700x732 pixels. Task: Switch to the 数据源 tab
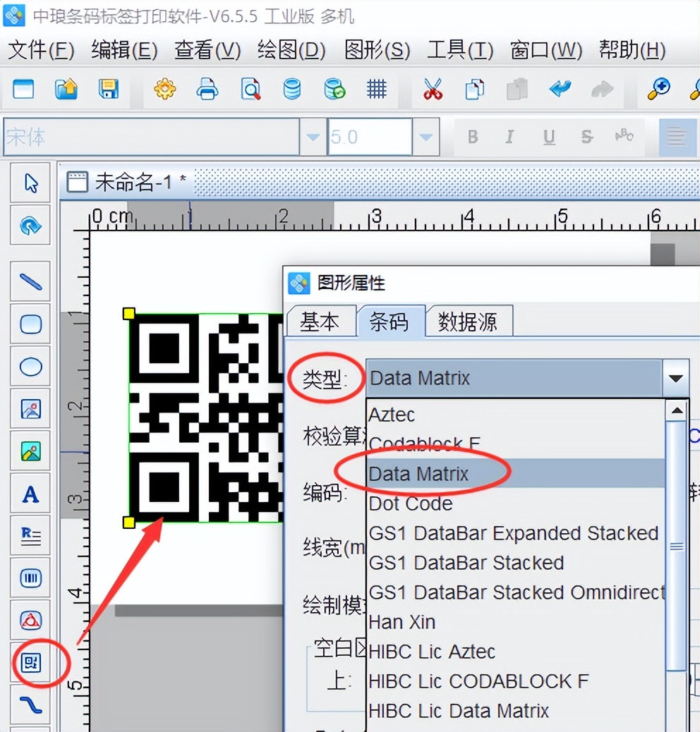pyautogui.click(x=469, y=322)
